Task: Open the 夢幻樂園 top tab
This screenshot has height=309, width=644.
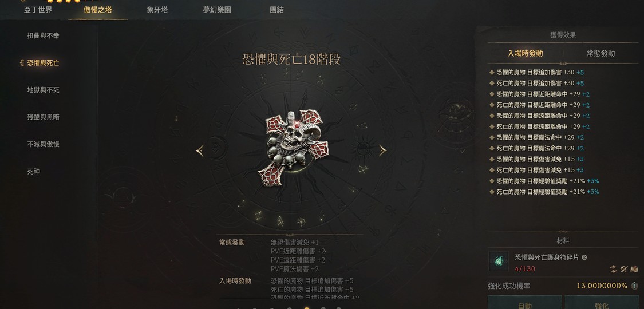Action: click(x=217, y=10)
